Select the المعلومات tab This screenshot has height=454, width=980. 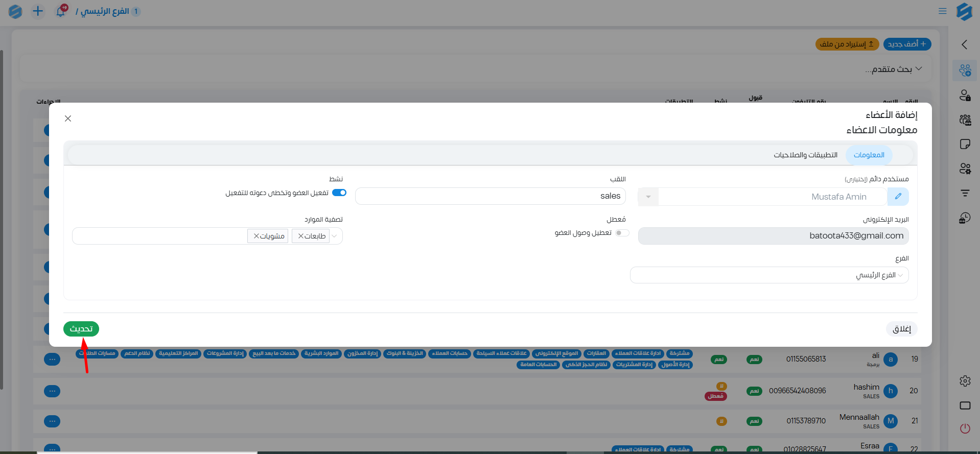pos(869,155)
